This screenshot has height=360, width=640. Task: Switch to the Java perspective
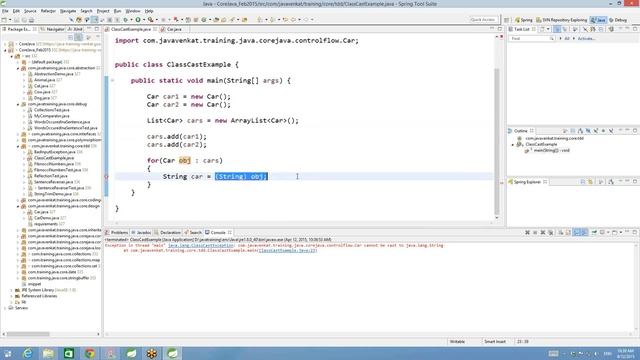click(598, 20)
